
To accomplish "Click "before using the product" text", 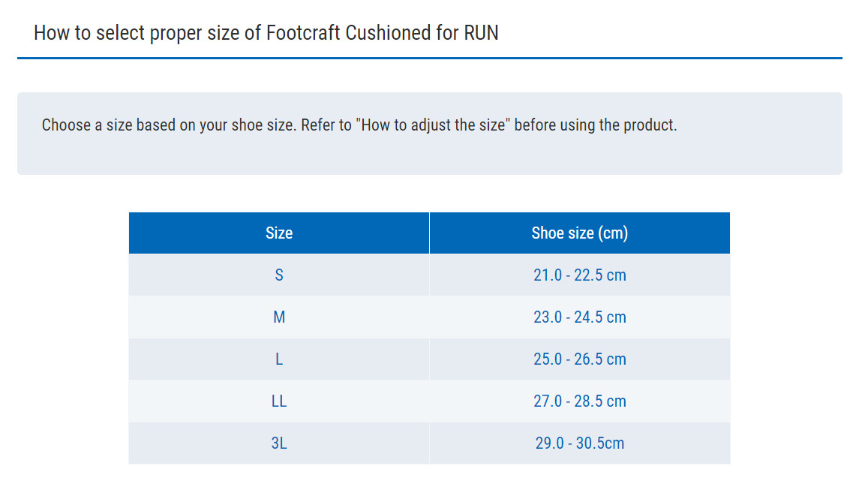I will pyautogui.click(x=595, y=125).
